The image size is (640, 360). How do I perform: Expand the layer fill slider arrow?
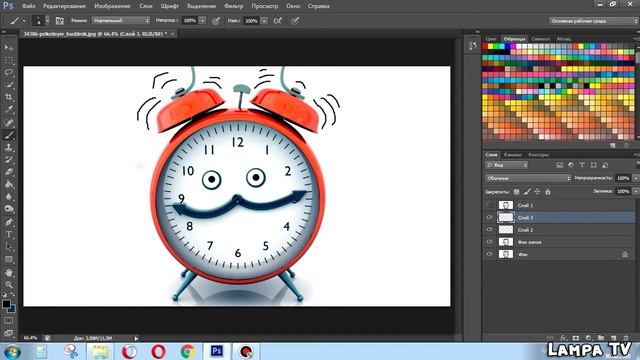[635, 191]
